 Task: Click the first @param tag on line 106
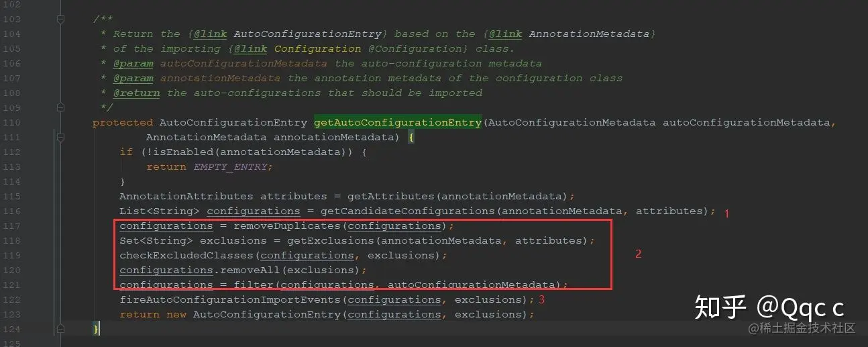click(x=133, y=63)
